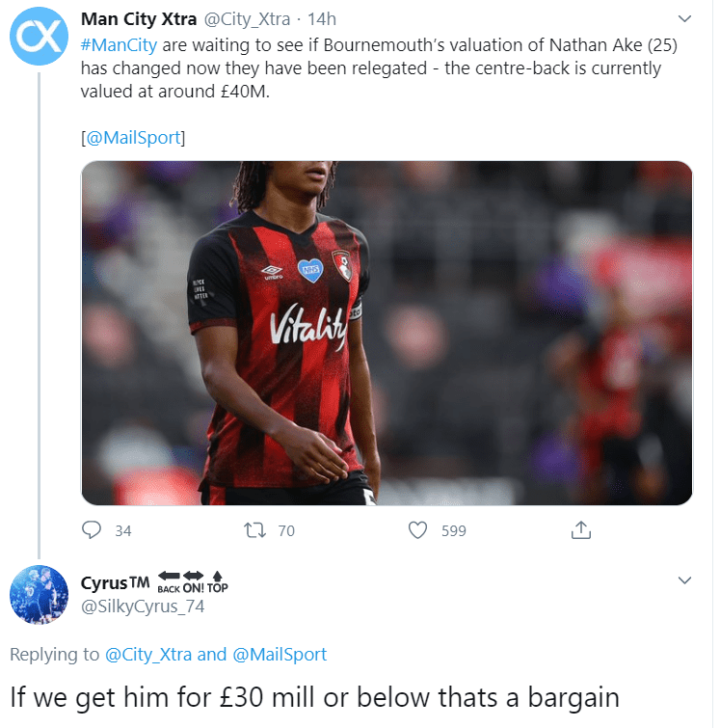Screen dimensions: 720x728
Task: Expand options chevron on CyrusTM reply
Action: [684, 580]
